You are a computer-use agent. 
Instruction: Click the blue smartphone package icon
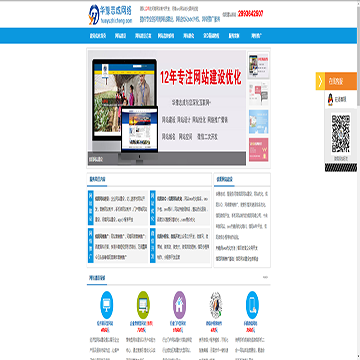point(252,305)
